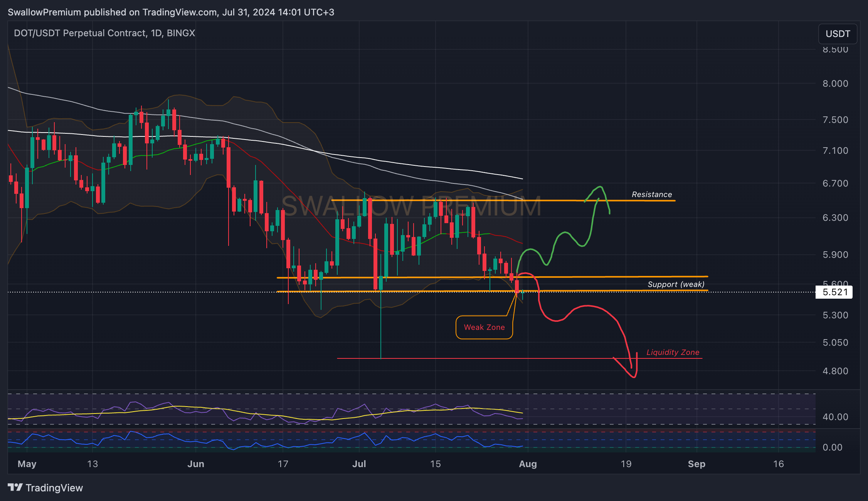Click the 40.00 RSI scale label
This screenshot has width=868, height=501.
[x=835, y=417]
